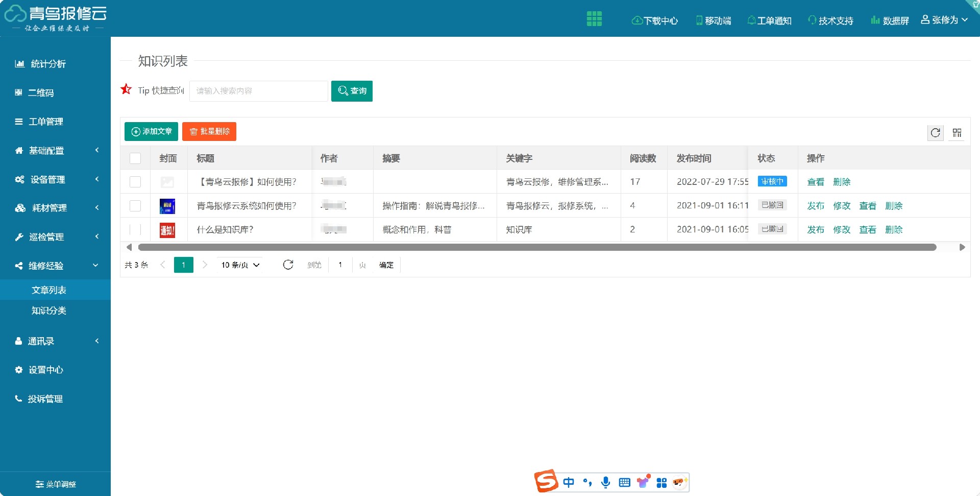Click the apps grid icon in top bar

tap(594, 18)
